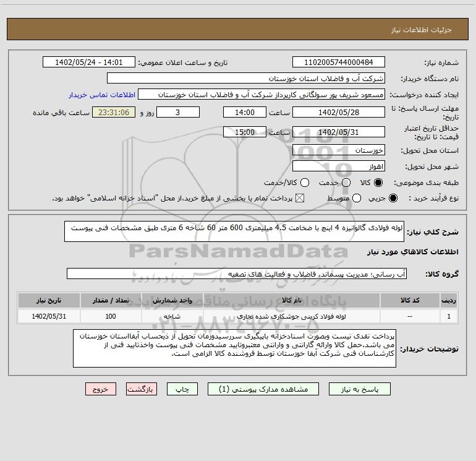
Task: Click the چاپ print button
Action: 182,389
